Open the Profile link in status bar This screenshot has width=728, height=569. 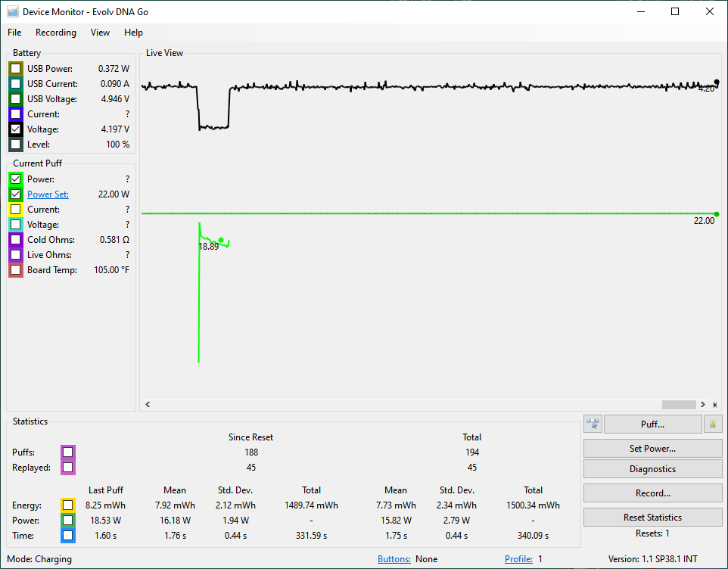(518, 559)
